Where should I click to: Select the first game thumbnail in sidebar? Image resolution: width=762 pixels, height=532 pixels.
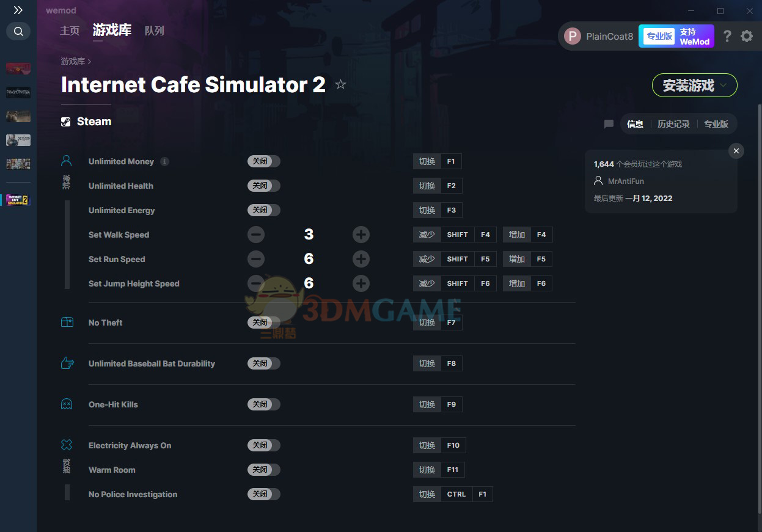click(x=18, y=68)
